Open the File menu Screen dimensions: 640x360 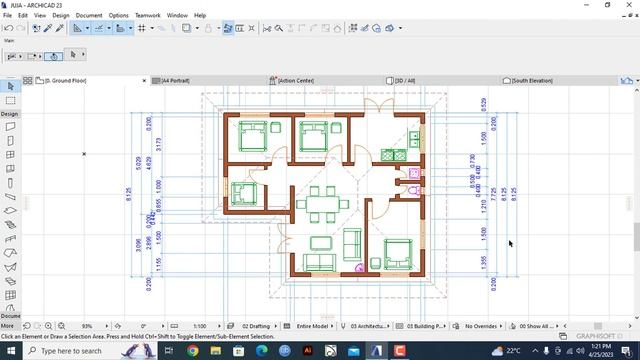pos(7,15)
